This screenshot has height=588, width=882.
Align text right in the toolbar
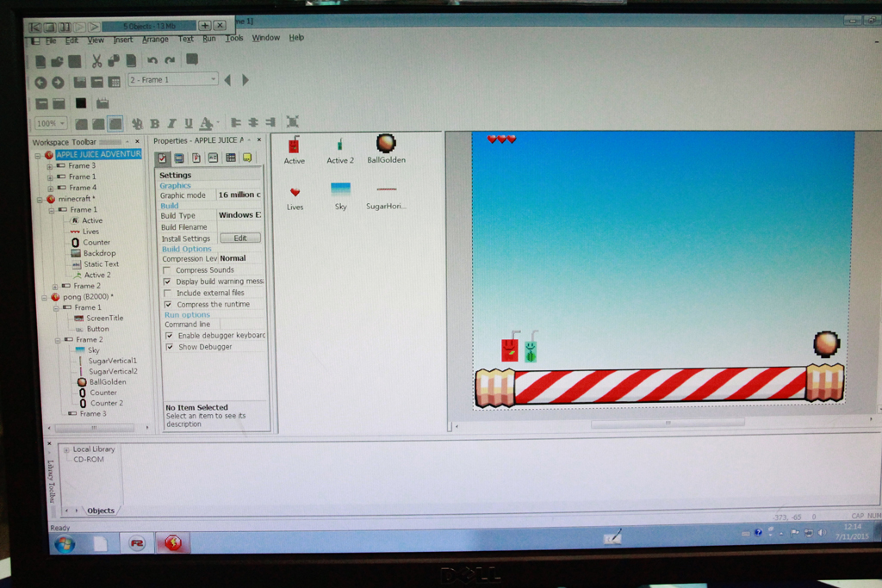[x=270, y=122]
